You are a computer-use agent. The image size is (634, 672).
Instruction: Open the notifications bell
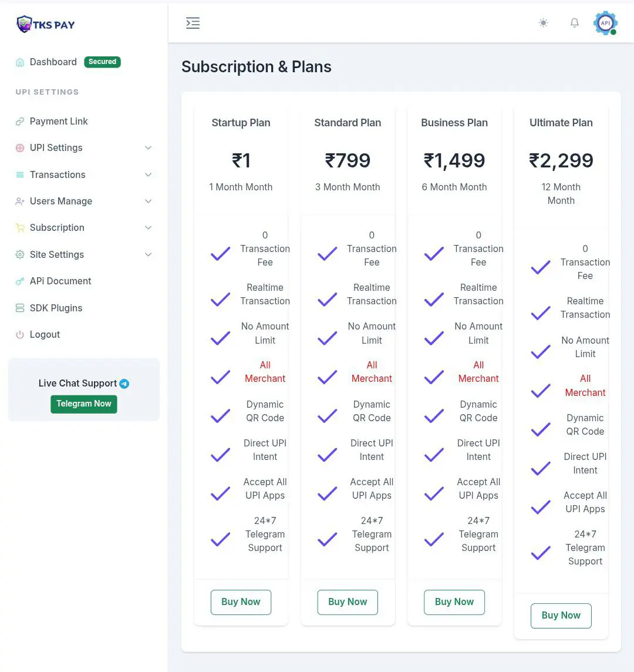point(575,23)
